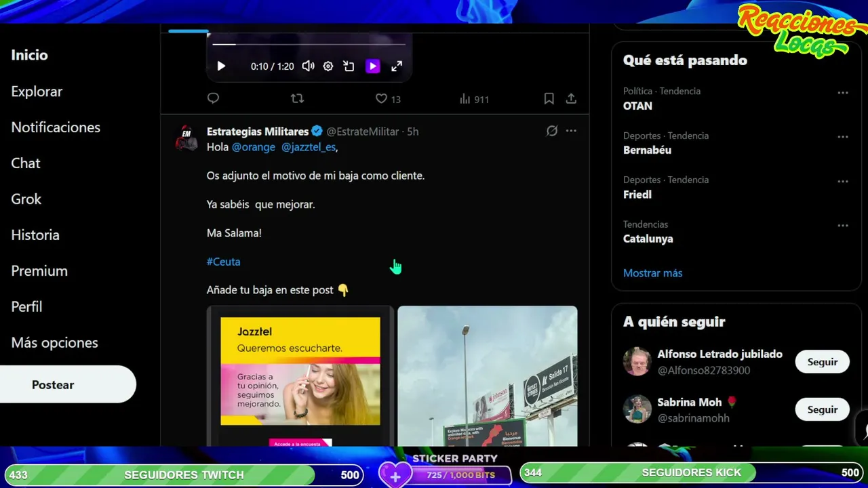Click the Seguidores Twitch goal bar
The image size is (868, 488).
tap(184, 475)
